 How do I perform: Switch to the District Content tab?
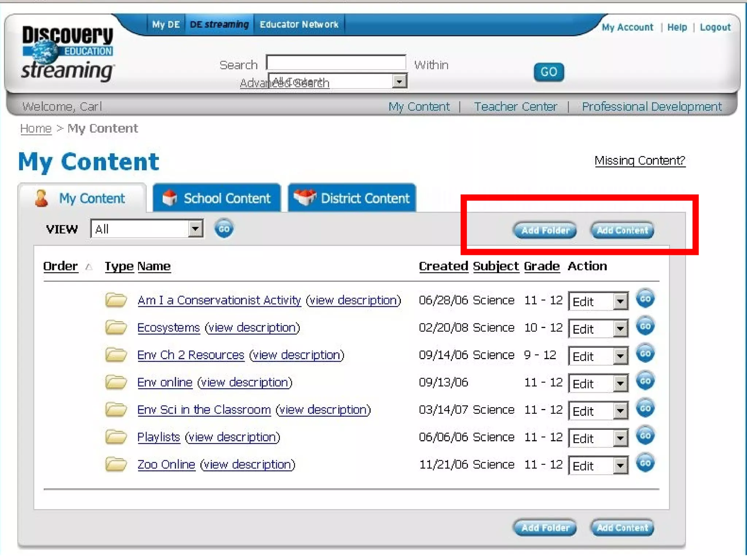352,198
